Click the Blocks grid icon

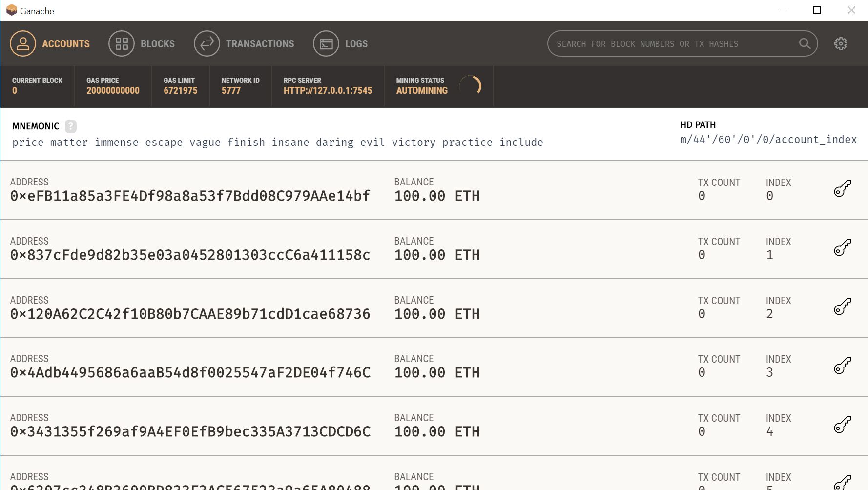pyautogui.click(x=122, y=44)
